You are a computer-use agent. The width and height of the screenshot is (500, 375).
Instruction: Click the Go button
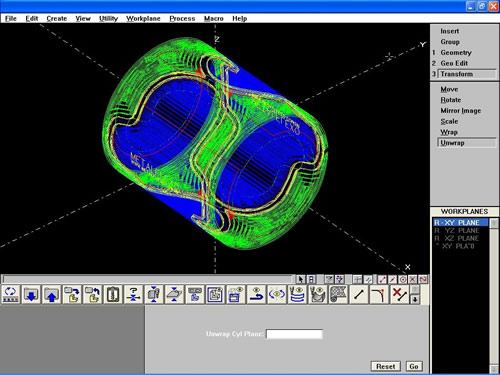(x=414, y=366)
